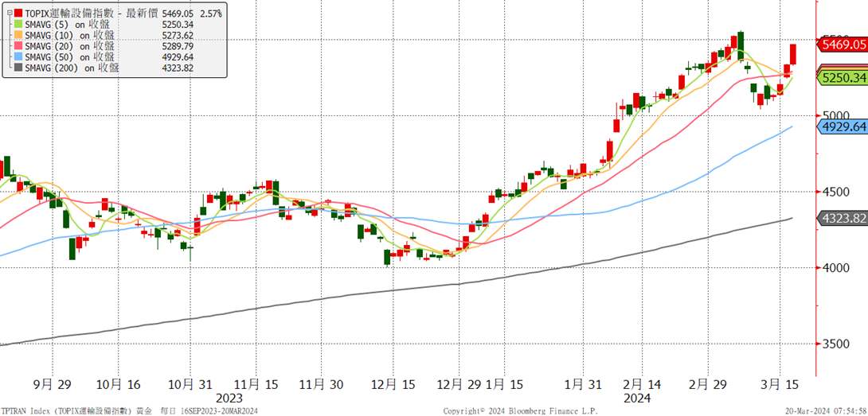The width and height of the screenshot is (868, 416).
Task: Click the red 5469.05 price tag on axis
Action: 843,45
